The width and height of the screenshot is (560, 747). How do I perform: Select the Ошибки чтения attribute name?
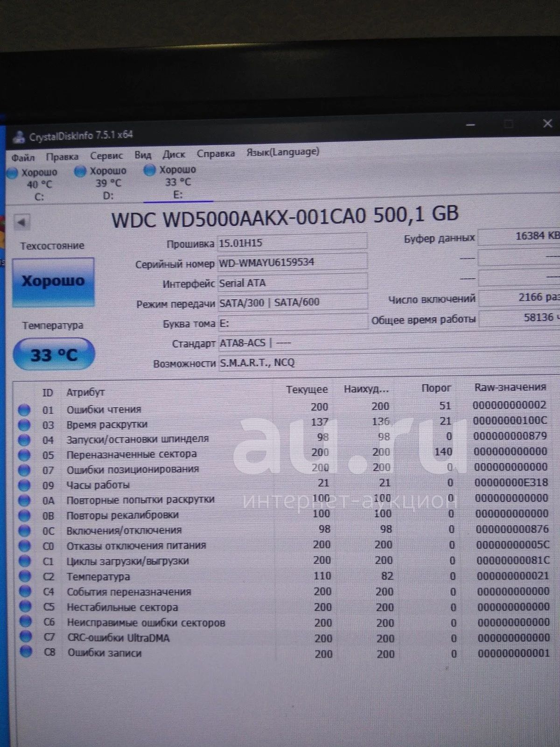coord(104,409)
